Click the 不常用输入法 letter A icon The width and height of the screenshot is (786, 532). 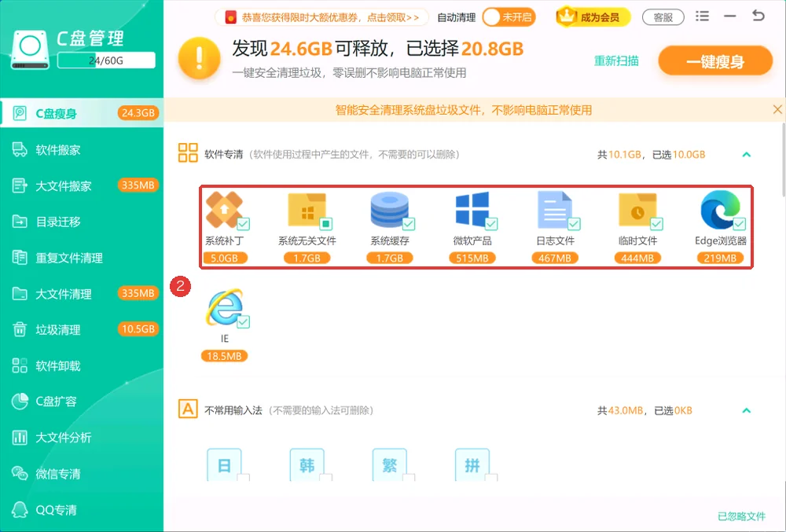pos(188,409)
